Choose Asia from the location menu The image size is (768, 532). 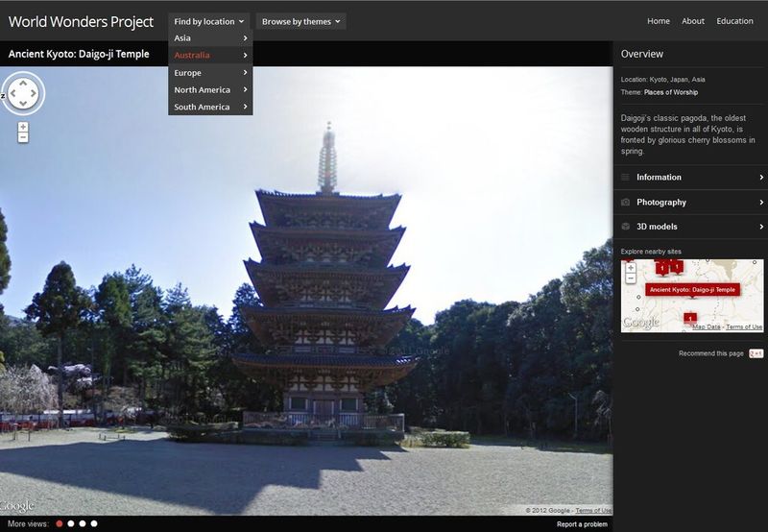[x=210, y=37]
